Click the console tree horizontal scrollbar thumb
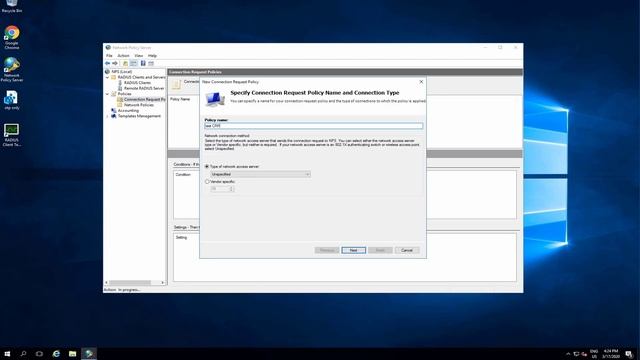Viewport: 640px width, 360px height. click(130, 282)
